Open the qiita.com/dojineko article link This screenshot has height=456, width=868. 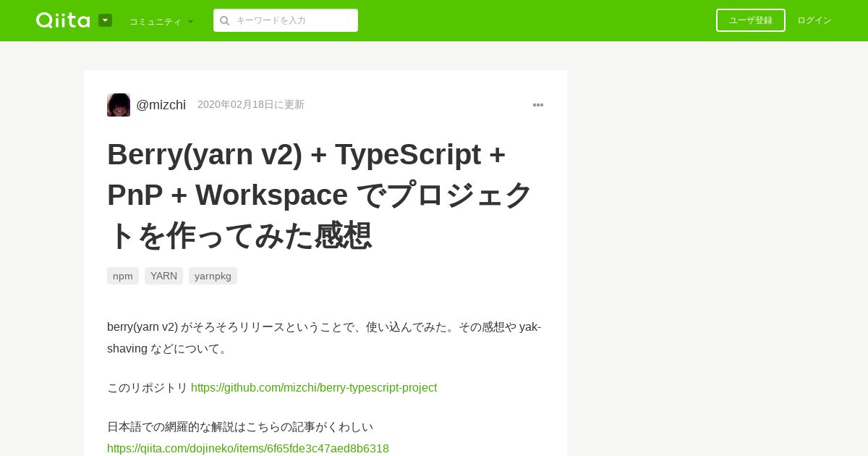click(248, 448)
